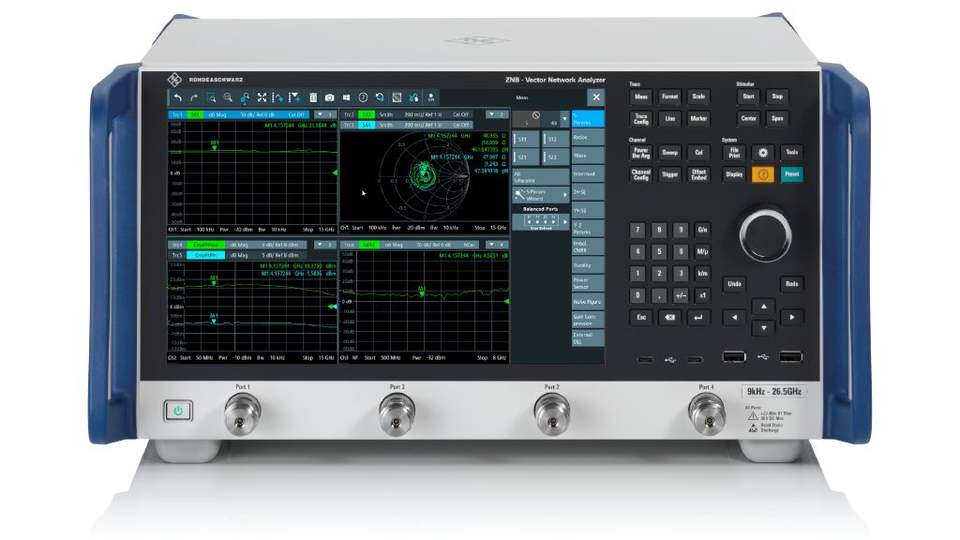Image resolution: width=960 pixels, height=540 pixels.
Task: Open the dropdown arrow on diagram 1 title bar
Action: click(x=320, y=114)
